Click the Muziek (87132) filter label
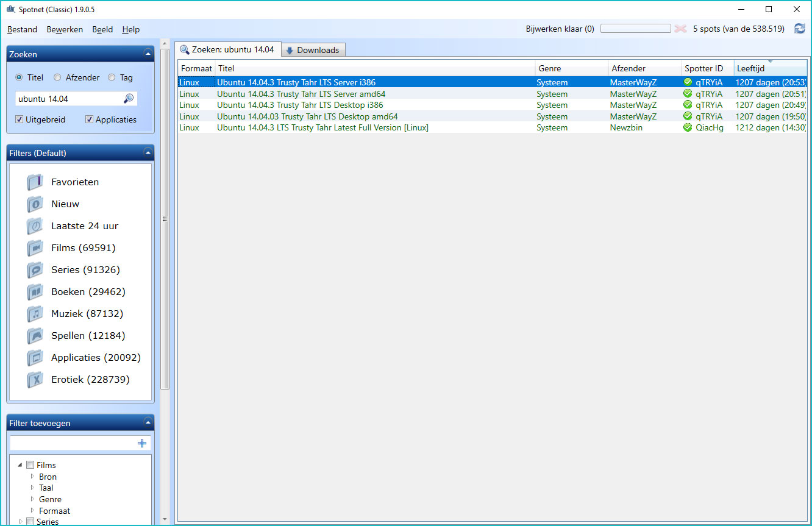This screenshot has width=812, height=526. point(87,314)
